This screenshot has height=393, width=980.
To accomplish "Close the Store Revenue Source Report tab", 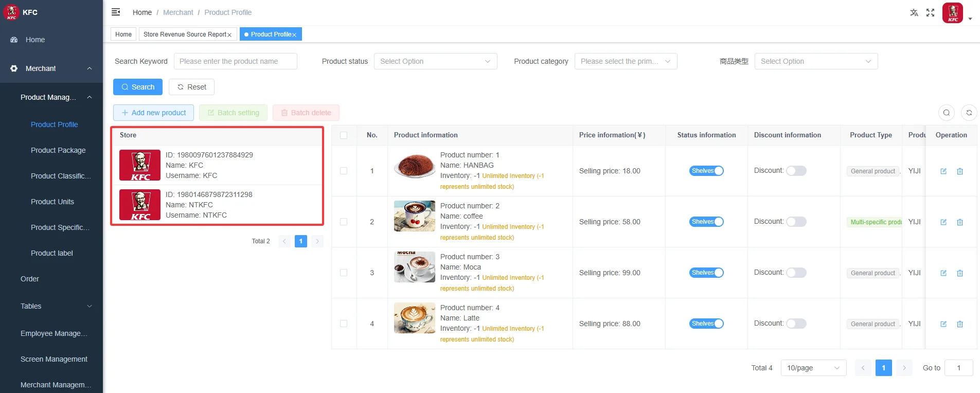I will click(x=229, y=35).
